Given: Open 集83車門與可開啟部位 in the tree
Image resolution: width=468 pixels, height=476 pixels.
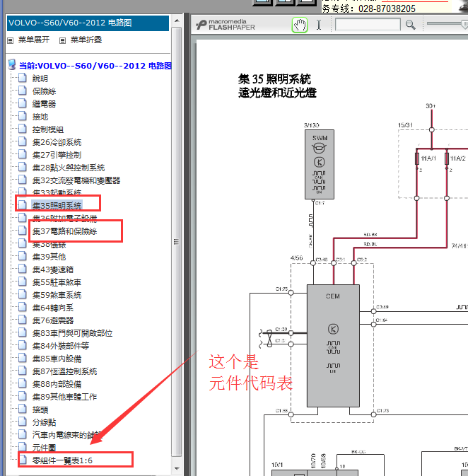Looking at the screenshot, I should point(72,333).
